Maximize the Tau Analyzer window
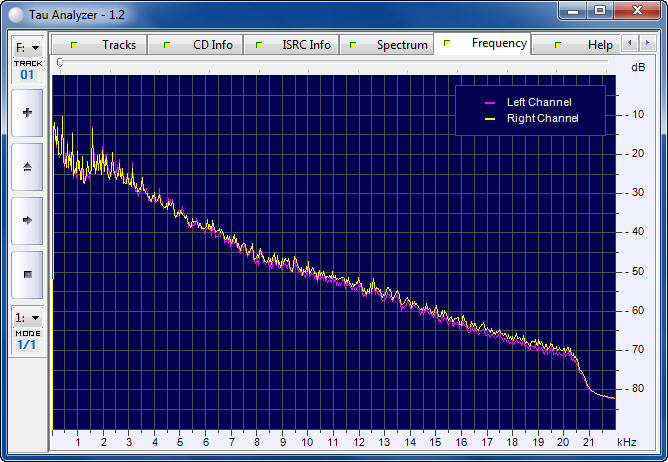Viewport: 668px width, 462px height. click(x=599, y=10)
